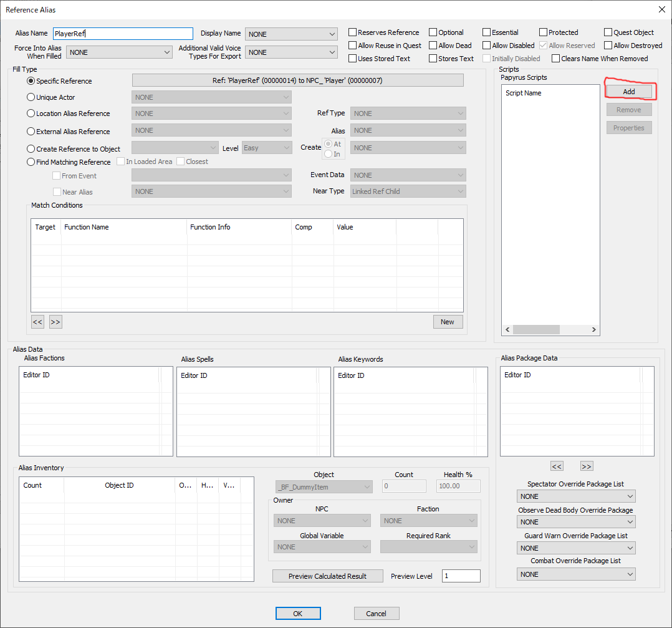Click Editor ID header in Alias Factions
This screenshot has width=672, height=628.
click(90, 375)
